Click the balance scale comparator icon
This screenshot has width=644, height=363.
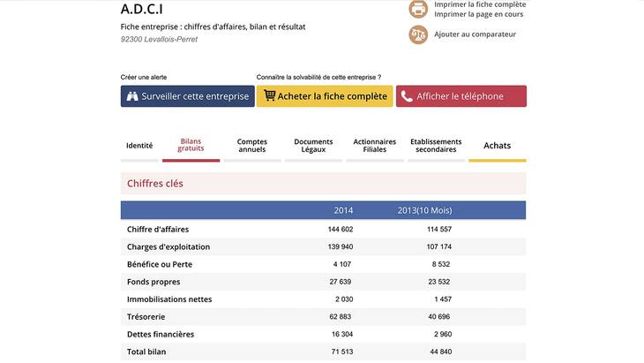pos(418,34)
